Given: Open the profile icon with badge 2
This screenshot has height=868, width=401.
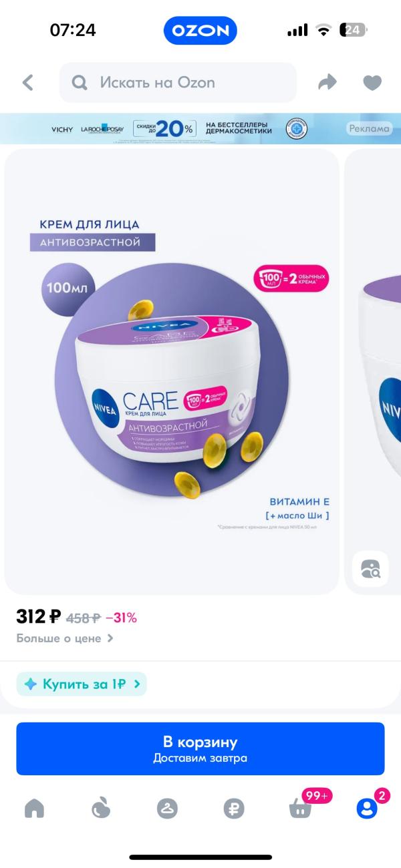Looking at the screenshot, I should point(366,809).
